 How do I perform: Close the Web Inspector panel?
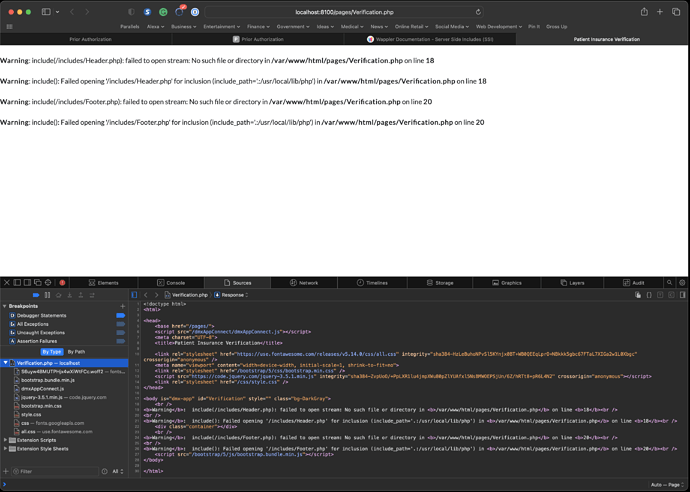(x=7, y=283)
